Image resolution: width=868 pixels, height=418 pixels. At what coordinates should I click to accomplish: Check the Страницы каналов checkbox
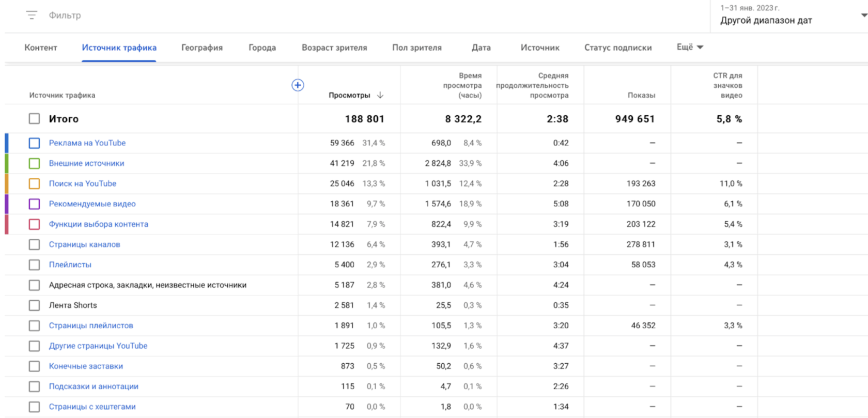coord(34,244)
